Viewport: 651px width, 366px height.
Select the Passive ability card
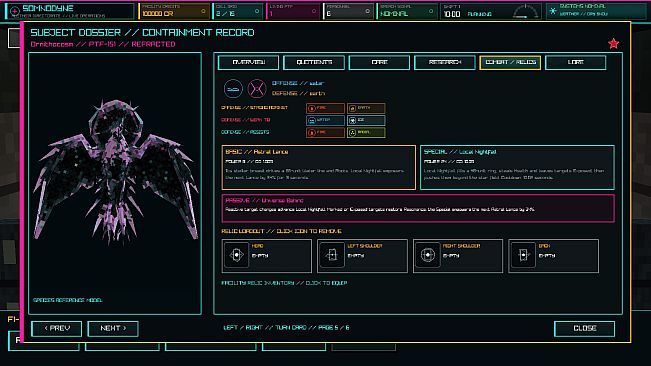pos(418,208)
